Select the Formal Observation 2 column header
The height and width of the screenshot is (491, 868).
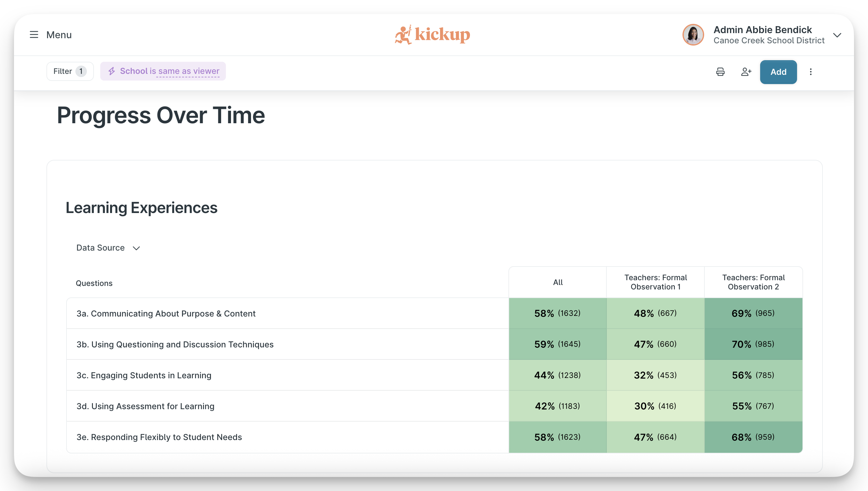pyautogui.click(x=753, y=282)
